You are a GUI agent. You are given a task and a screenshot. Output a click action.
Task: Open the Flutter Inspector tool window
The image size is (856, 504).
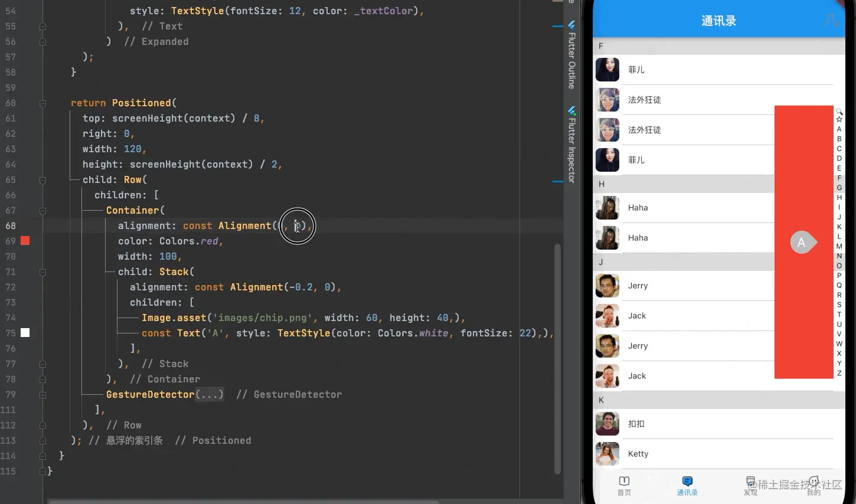pyautogui.click(x=571, y=143)
